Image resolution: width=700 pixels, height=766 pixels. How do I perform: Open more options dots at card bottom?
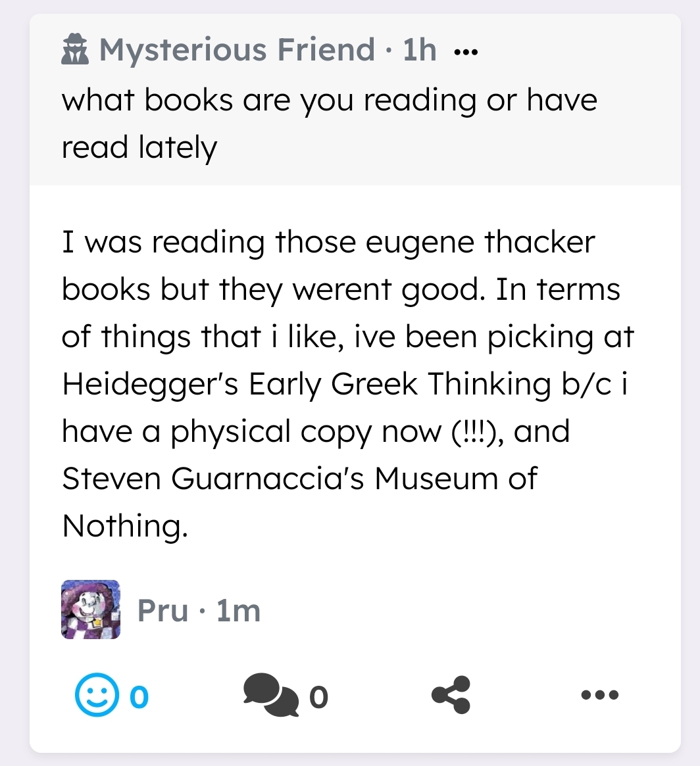600,694
